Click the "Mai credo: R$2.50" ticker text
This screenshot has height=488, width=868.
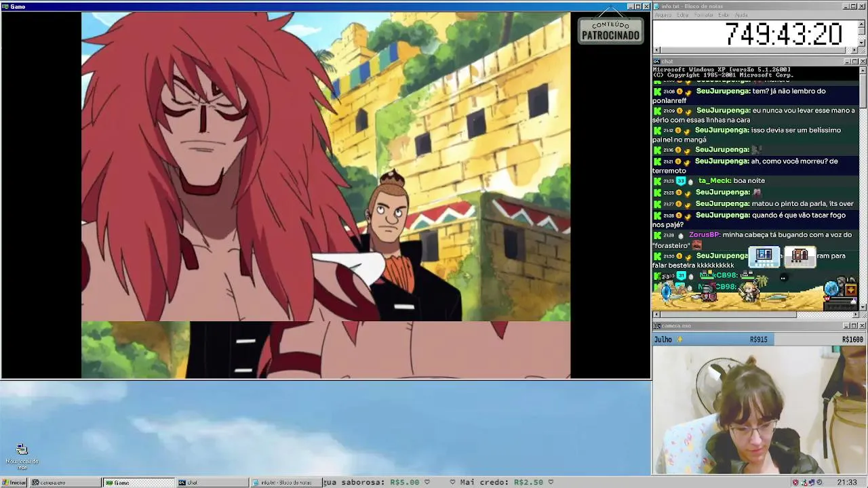click(501, 483)
